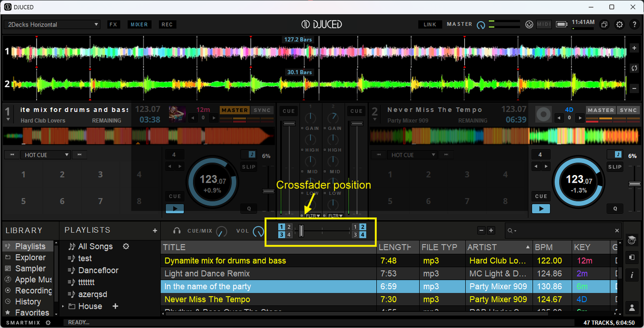Open the help question mark icon
This screenshot has height=328, width=644.
pyautogui.click(x=634, y=24)
